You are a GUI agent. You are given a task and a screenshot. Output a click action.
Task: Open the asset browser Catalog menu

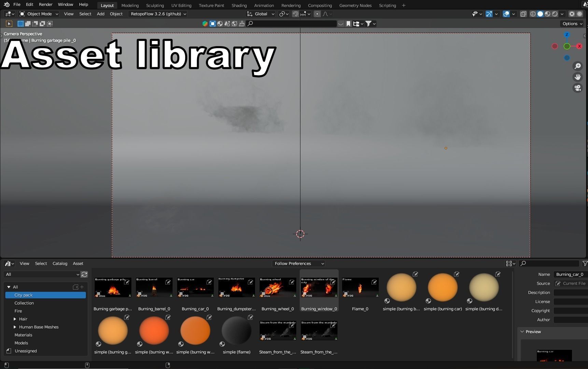pos(60,263)
